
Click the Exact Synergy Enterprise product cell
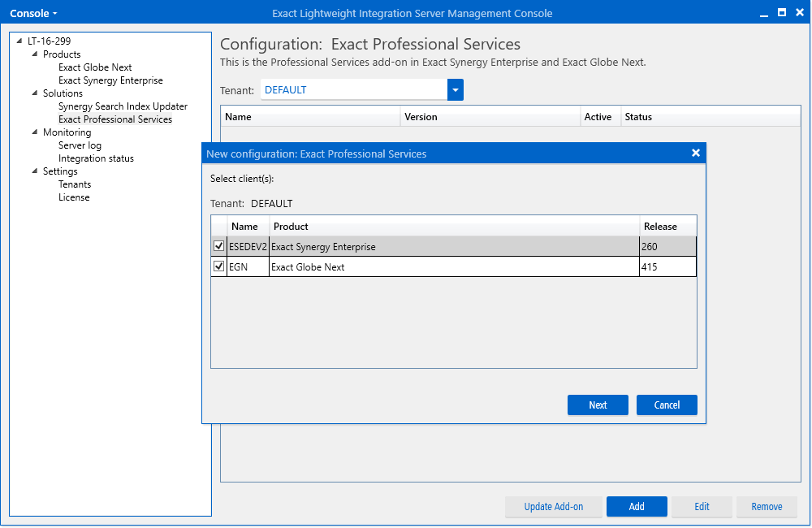(454, 247)
